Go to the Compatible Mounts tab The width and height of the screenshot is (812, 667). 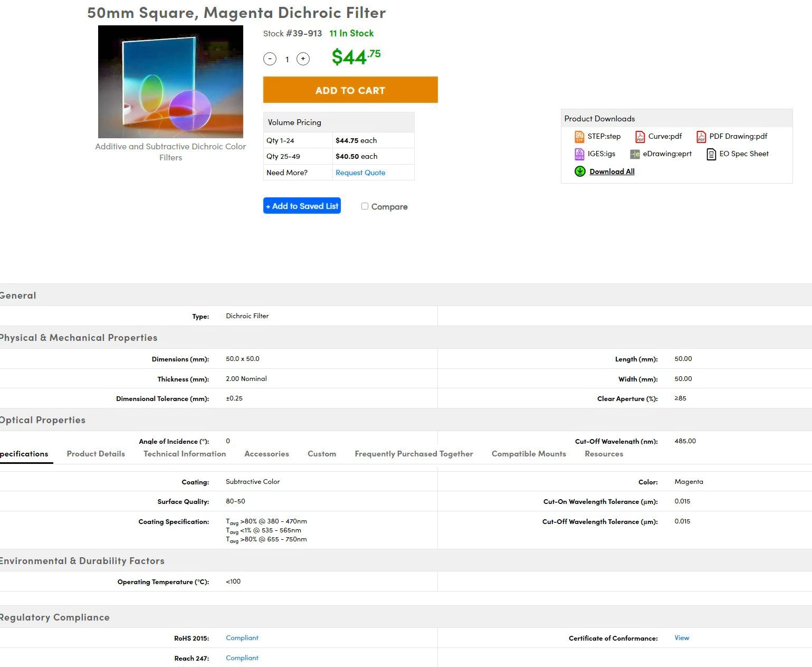(529, 454)
